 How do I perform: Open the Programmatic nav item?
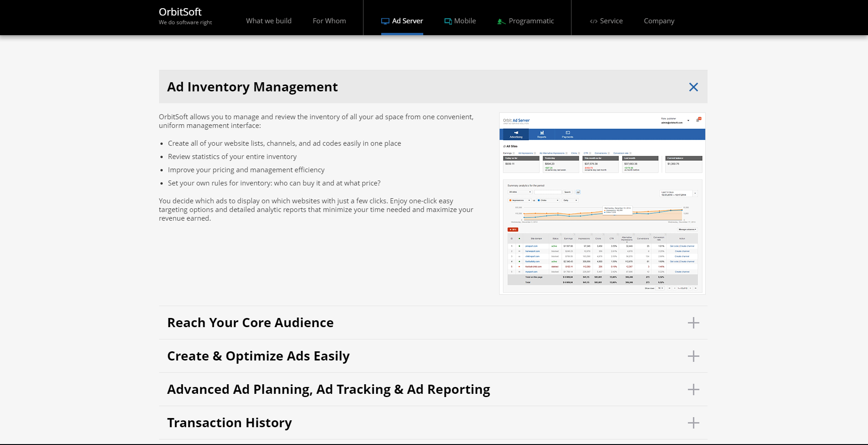tap(526, 21)
